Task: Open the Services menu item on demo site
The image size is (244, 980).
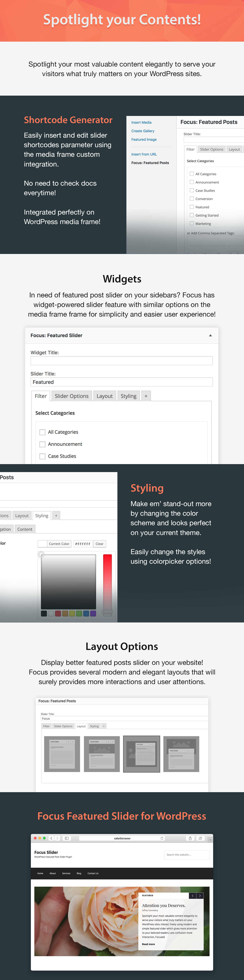Action: point(66,873)
